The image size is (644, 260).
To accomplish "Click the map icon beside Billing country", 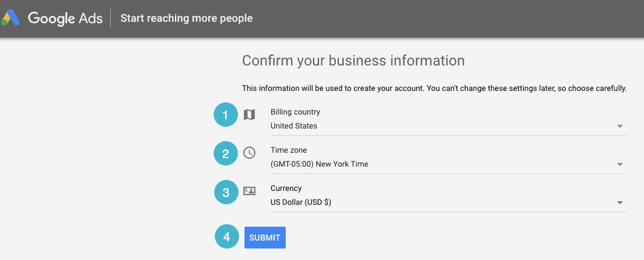I will (x=249, y=115).
